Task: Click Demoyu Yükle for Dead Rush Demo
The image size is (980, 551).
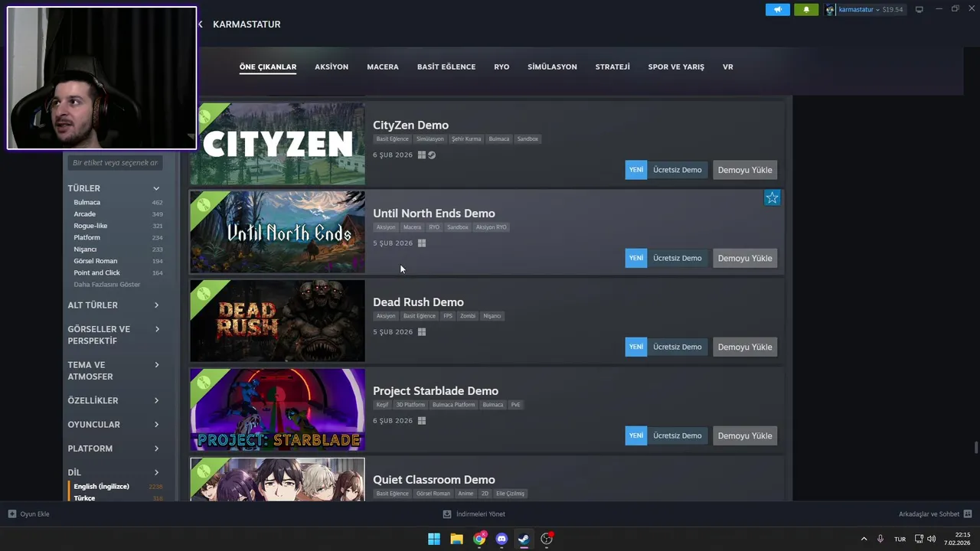Action: 745,347
